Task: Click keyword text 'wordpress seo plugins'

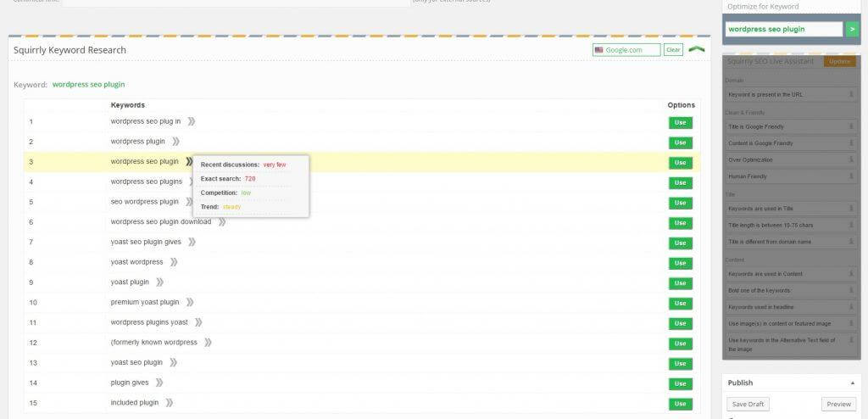Action: point(146,182)
